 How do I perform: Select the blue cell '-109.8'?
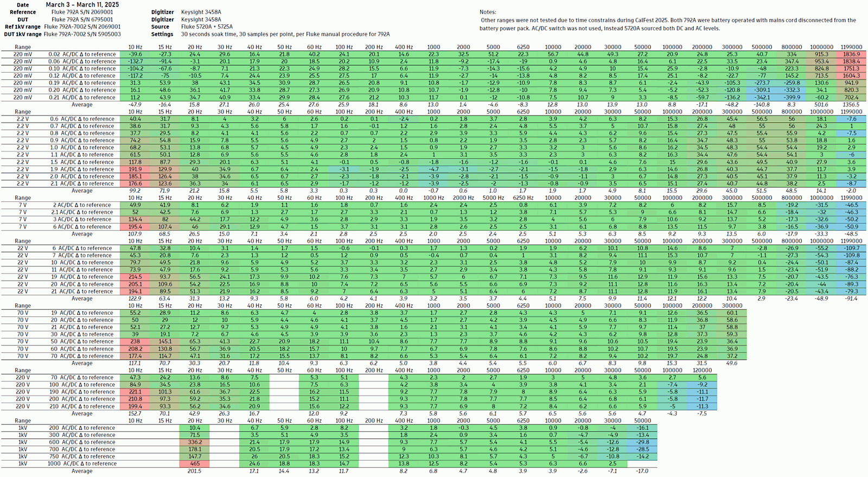coord(851,255)
